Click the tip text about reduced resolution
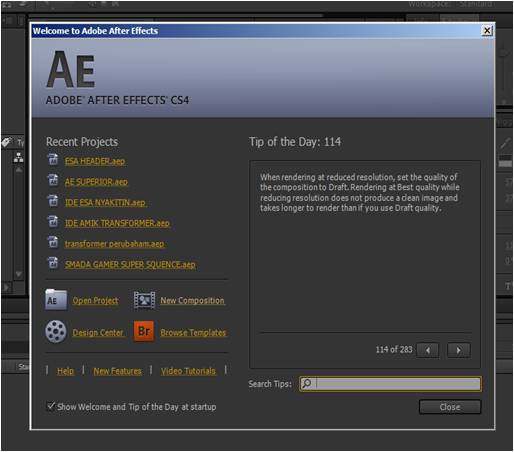514x452 pixels. pos(360,193)
